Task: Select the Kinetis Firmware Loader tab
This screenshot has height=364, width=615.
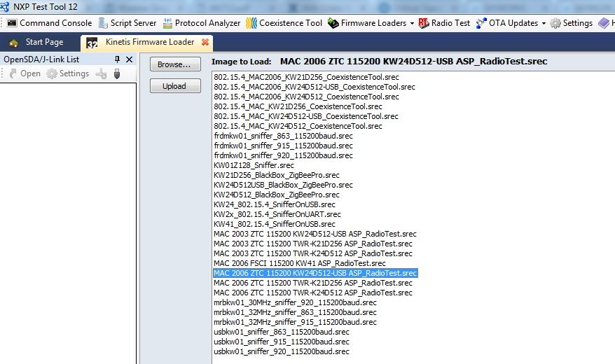Action: point(146,42)
